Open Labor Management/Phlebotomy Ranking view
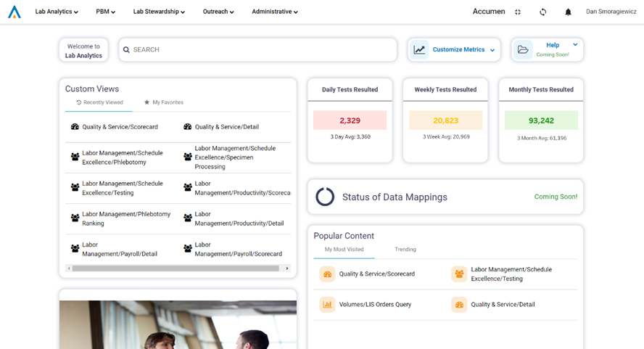644x349 pixels. pyautogui.click(x=125, y=218)
